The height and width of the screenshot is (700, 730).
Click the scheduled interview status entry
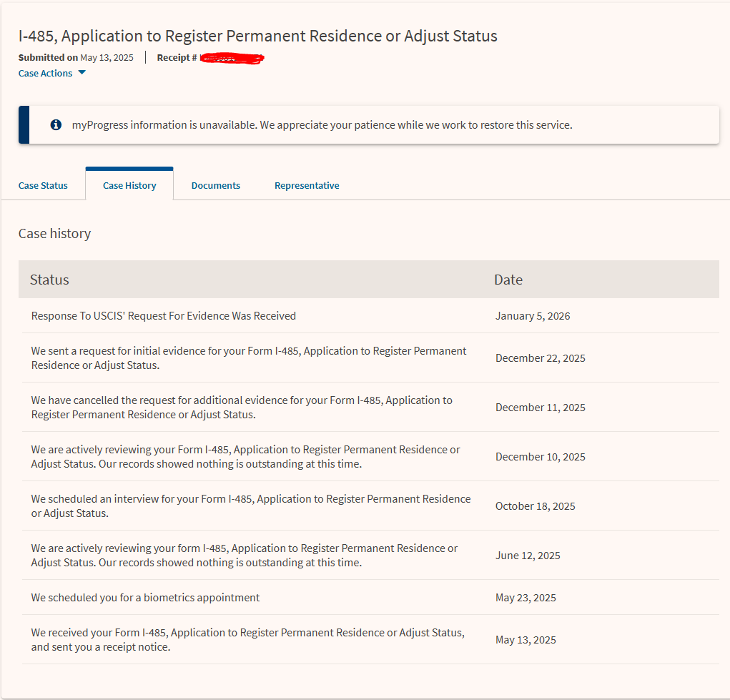[x=250, y=506]
